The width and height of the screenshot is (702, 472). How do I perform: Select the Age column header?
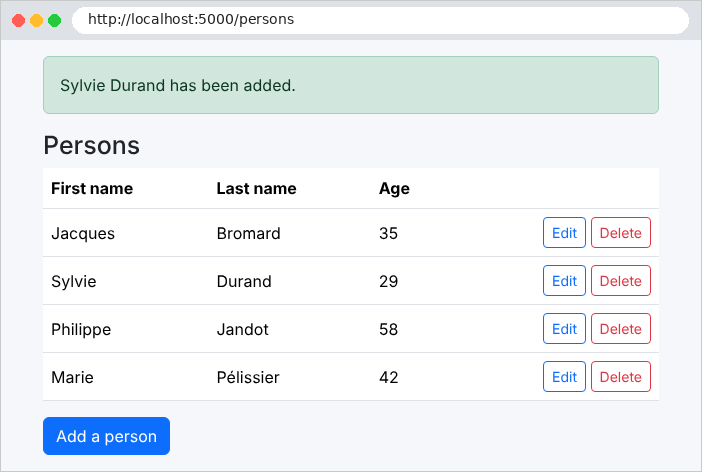tap(394, 189)
